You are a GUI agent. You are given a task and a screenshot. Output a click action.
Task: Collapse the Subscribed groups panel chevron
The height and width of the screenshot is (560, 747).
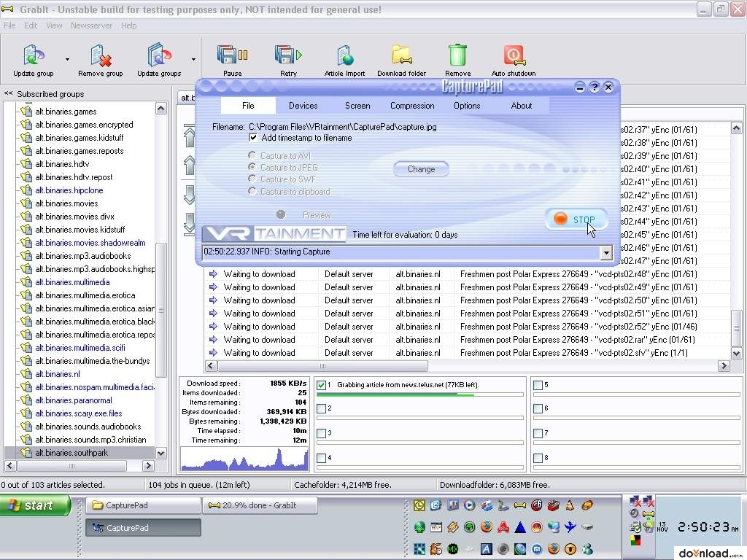8,93
